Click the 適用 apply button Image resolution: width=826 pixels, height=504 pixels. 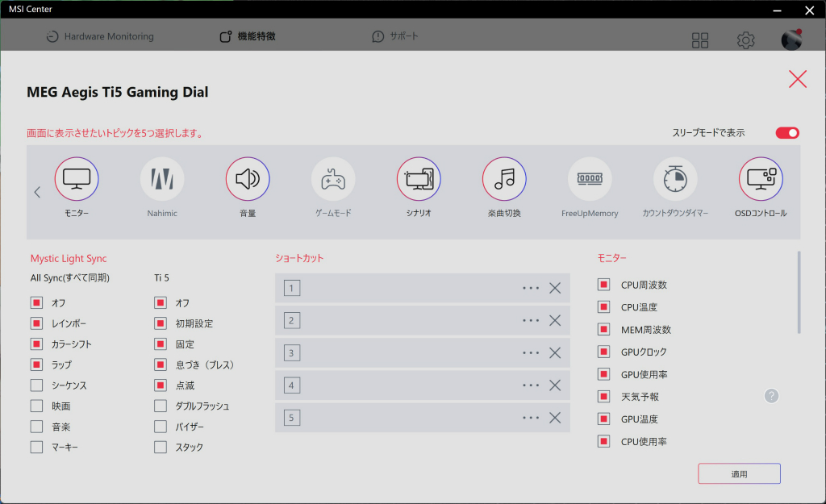point(739,474)
